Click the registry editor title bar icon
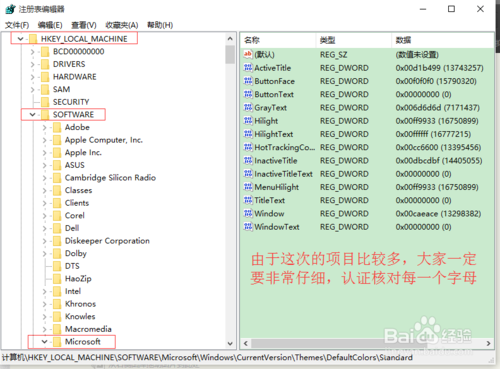The height and width of the screenshot is (369, 500). tap(10, 9)
